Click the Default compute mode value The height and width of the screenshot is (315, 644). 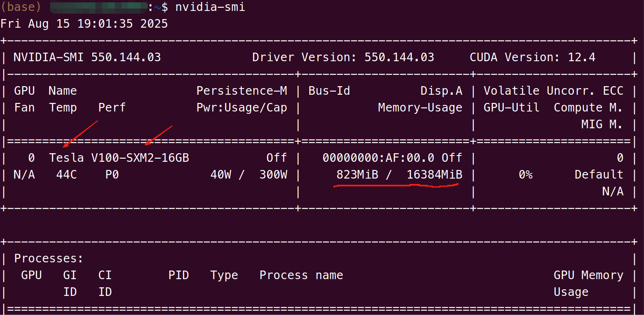pos(599,175)
